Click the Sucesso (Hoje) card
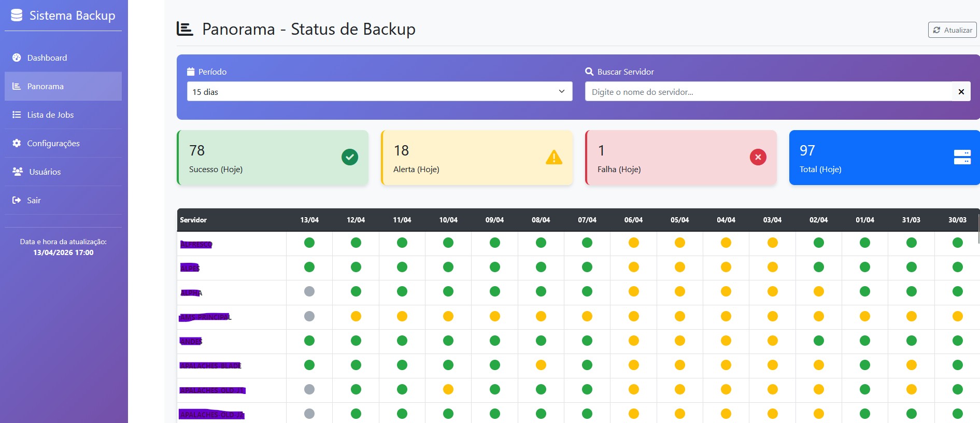The width and height of the screenshot is (980, 423). (273, 158)
